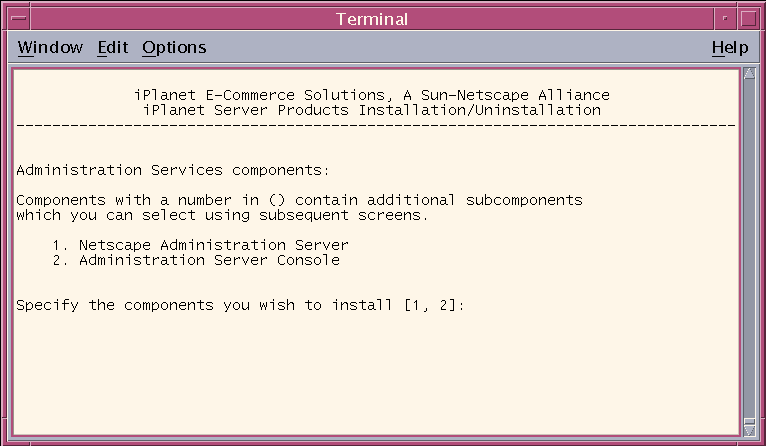Click the Administration Server Console line

point(196,260)
